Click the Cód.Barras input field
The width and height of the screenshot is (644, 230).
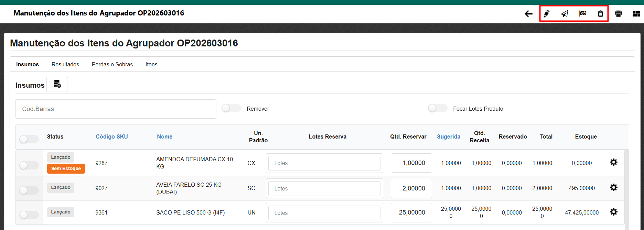click(x=116, y=109)
